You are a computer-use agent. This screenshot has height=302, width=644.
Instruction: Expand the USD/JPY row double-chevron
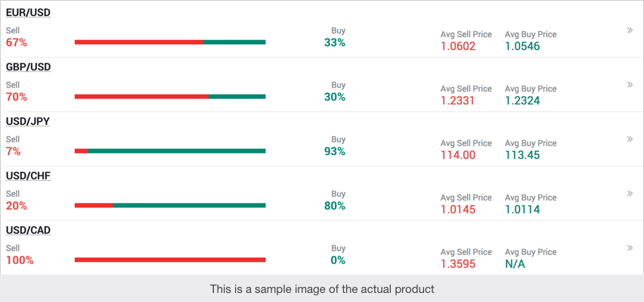[630, 139]
